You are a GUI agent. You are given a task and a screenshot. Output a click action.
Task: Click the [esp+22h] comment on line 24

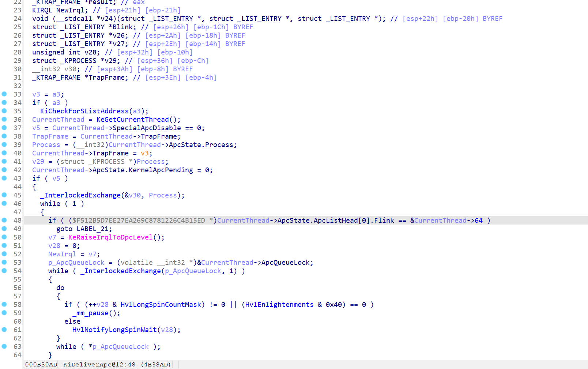[421, 19]
